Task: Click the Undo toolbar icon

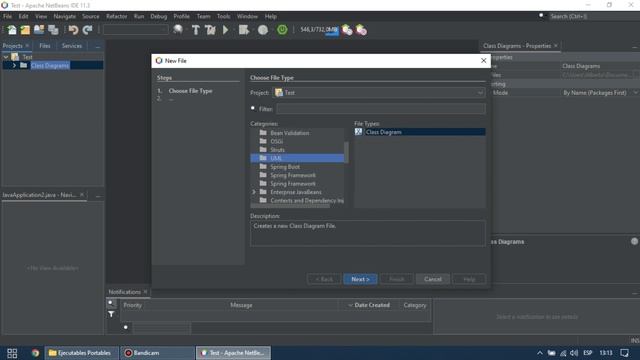Action: point(73,30)
